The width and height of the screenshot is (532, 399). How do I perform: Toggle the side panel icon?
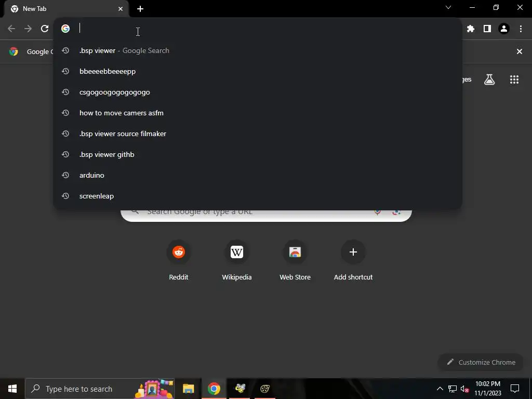[x=487, y=29]
